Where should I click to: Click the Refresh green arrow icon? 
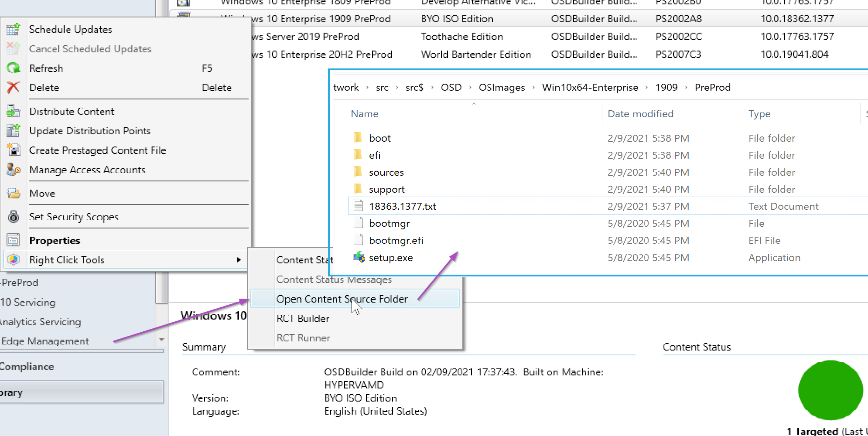click(x=13, y=68)
